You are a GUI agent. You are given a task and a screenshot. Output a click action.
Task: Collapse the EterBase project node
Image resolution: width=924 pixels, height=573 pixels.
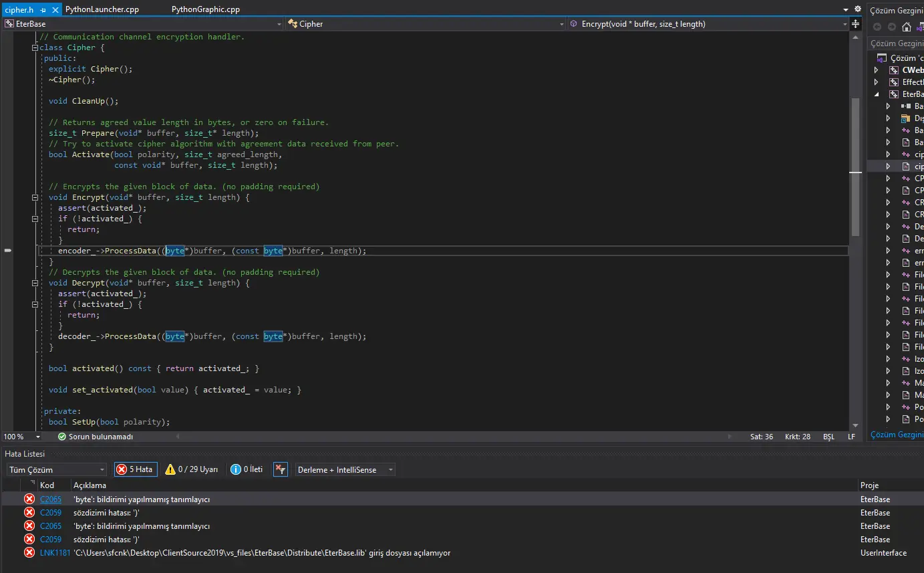876,94
